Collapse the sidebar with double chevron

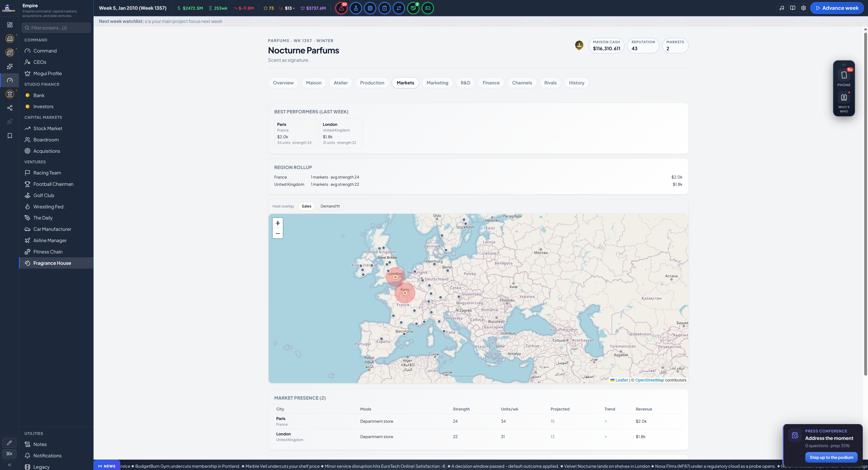tap(9, 465)
